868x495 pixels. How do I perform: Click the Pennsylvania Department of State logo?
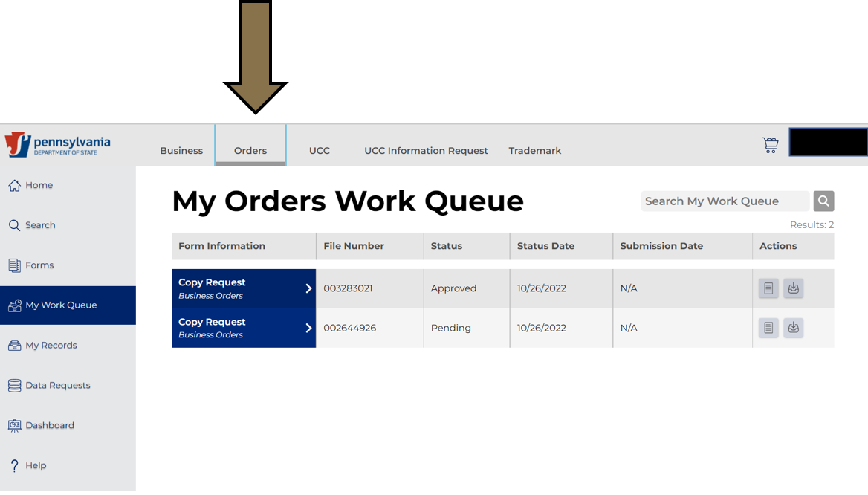(57, 144)
